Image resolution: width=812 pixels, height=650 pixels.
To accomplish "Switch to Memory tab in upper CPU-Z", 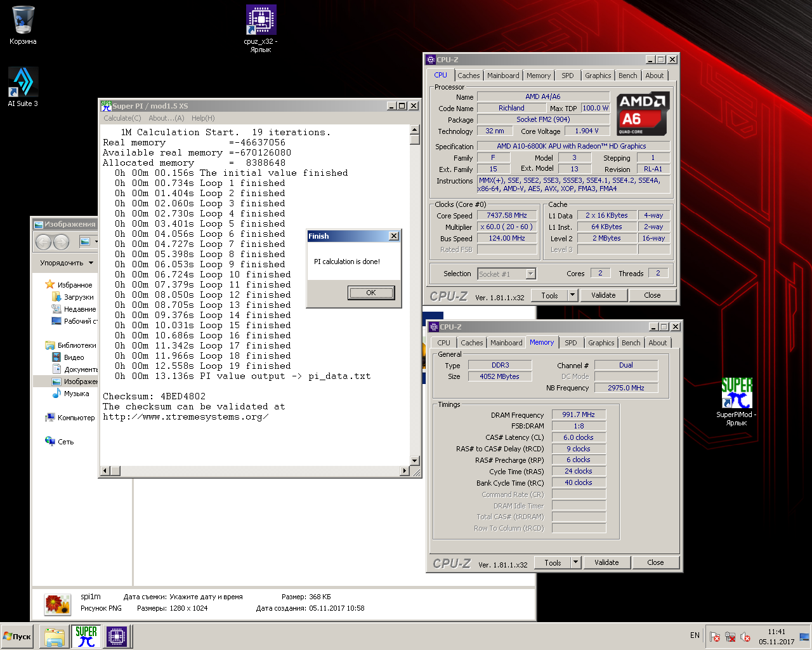I will tap(539, 76).
